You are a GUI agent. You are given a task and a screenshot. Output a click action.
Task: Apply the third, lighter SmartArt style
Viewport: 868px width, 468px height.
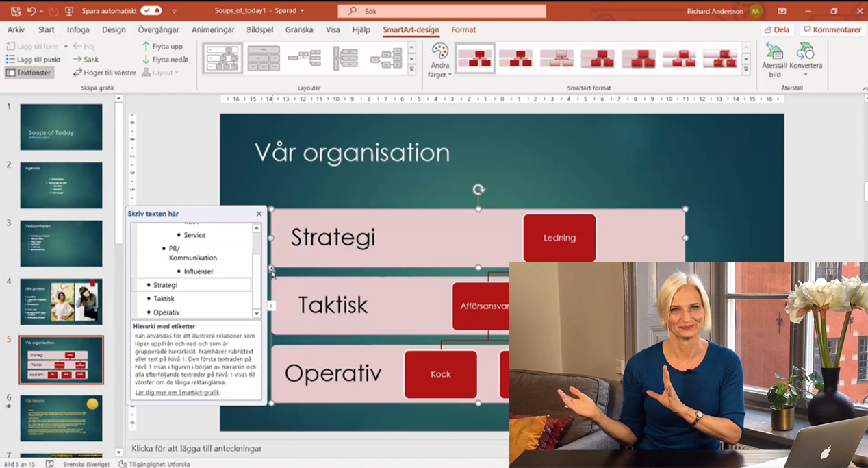click(557, 58)
